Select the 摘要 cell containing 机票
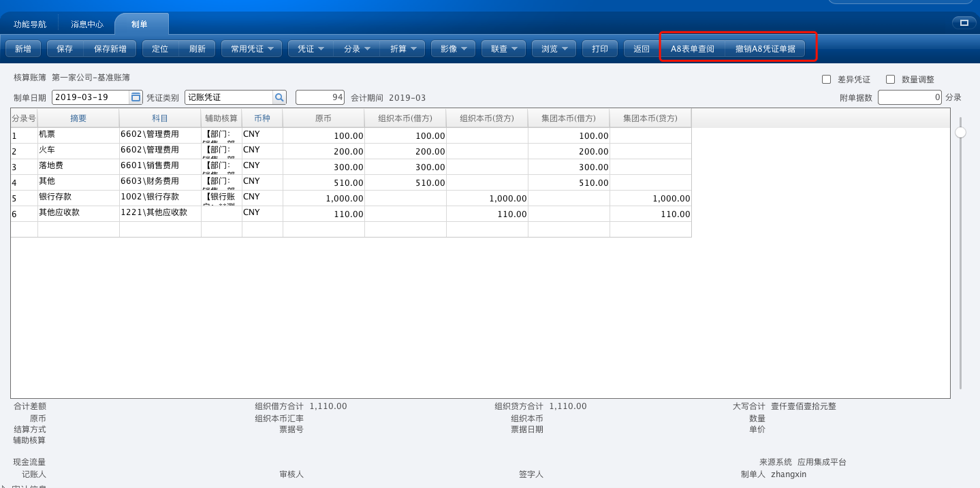The image size is (980, 488). click(x=78, y=135)
